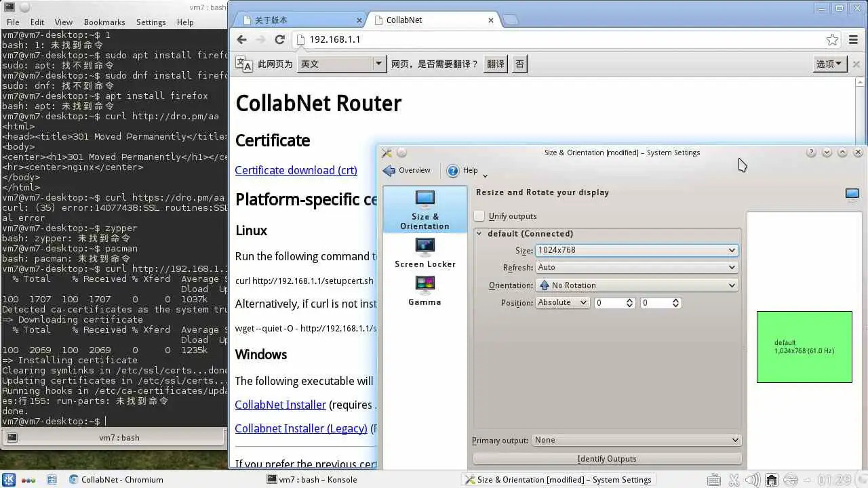Collapse the default (Connected) section

pos(479,234)
